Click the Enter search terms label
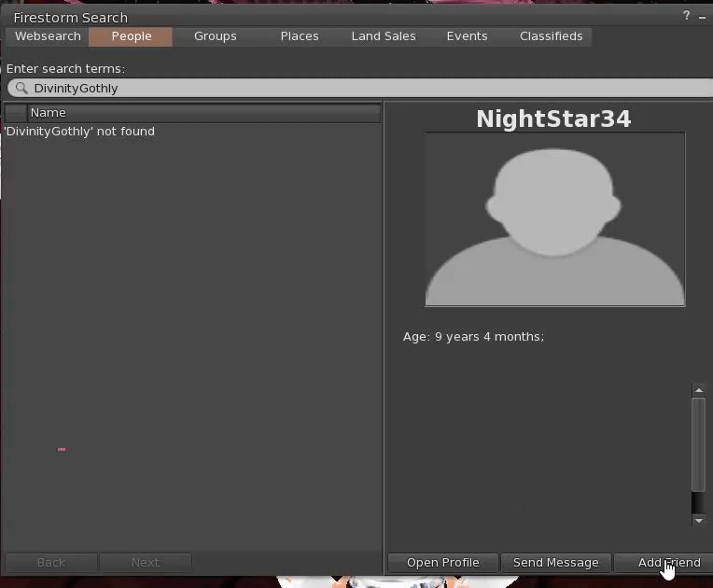This screenshot has height=588, width=713. (x=65, y=69)
